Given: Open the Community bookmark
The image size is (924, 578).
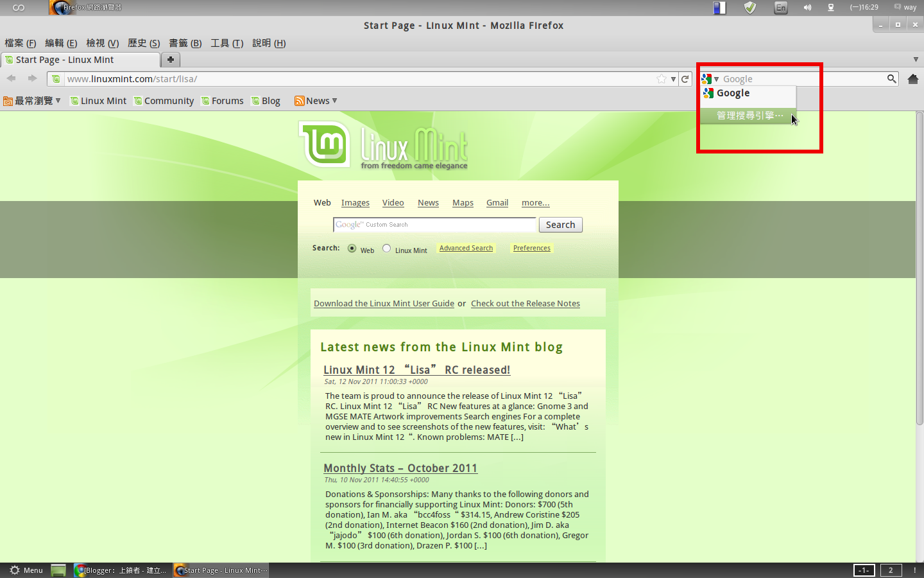Looking at the screenshot, I should pos(164,101).
